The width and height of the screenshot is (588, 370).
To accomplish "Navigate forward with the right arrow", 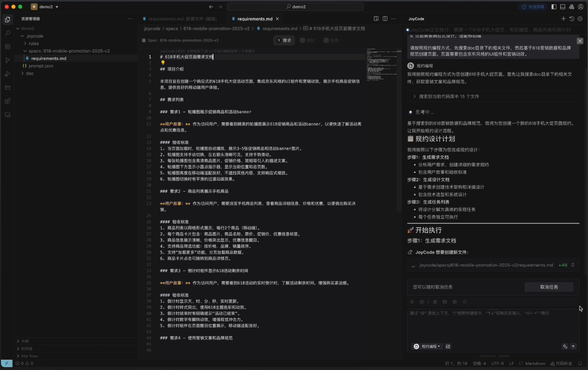I will tap(220, 7).
